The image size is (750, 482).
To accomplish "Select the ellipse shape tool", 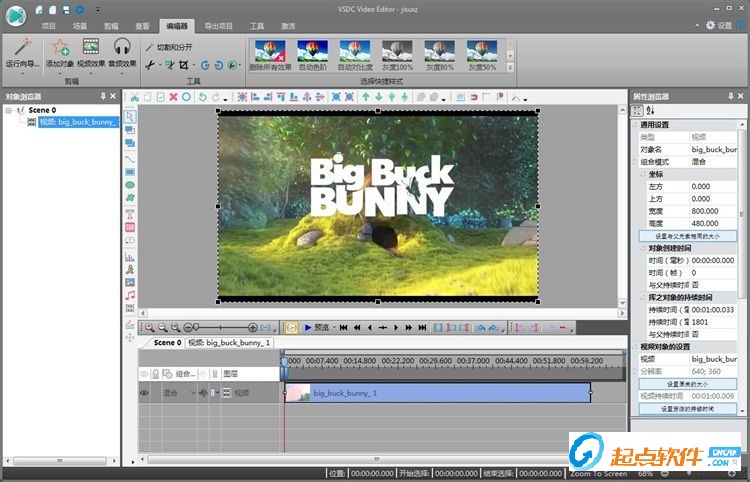I will (x=130, y=185).
